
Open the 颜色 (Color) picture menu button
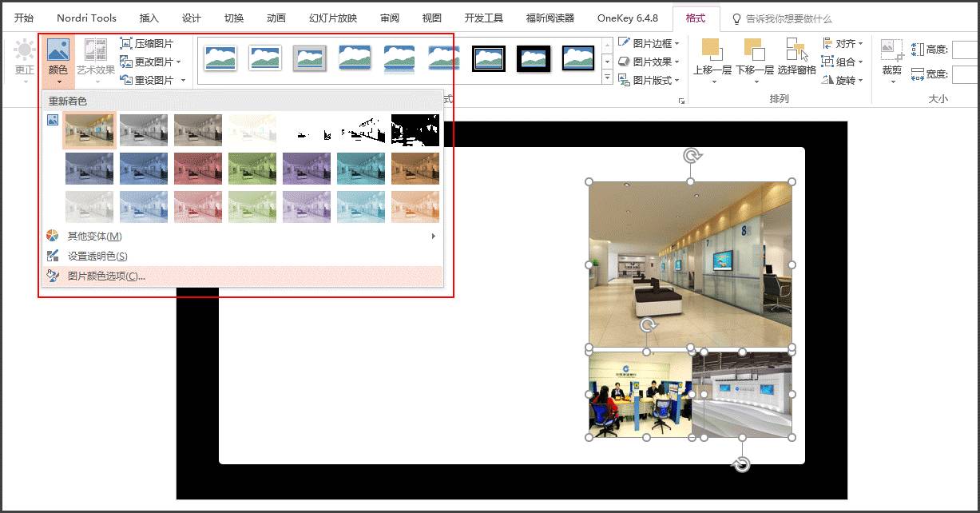(58, 61)
